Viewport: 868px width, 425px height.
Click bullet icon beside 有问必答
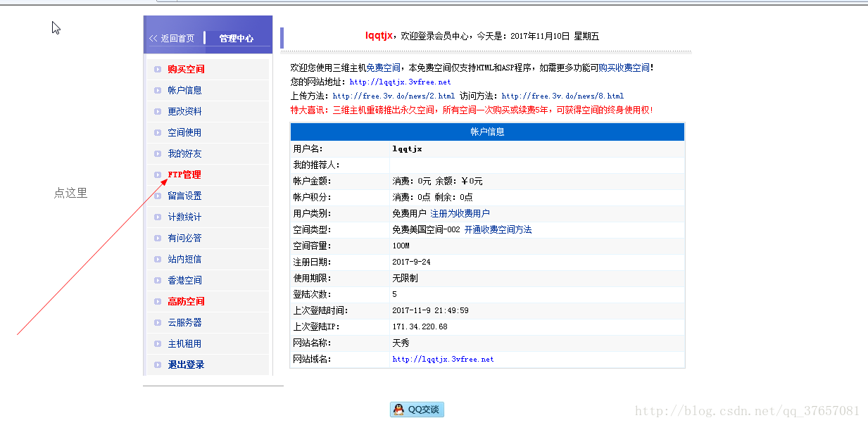click(x=158, y=238)
